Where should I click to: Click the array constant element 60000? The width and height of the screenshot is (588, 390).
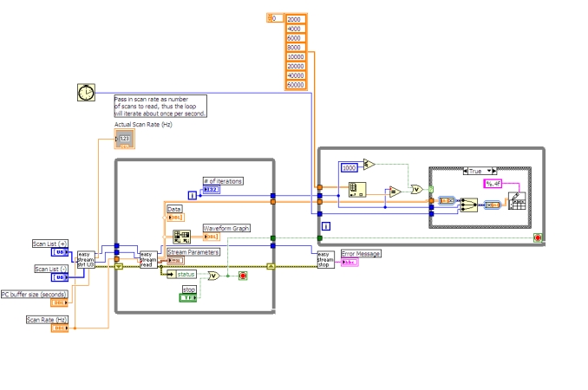coord(296,85)
